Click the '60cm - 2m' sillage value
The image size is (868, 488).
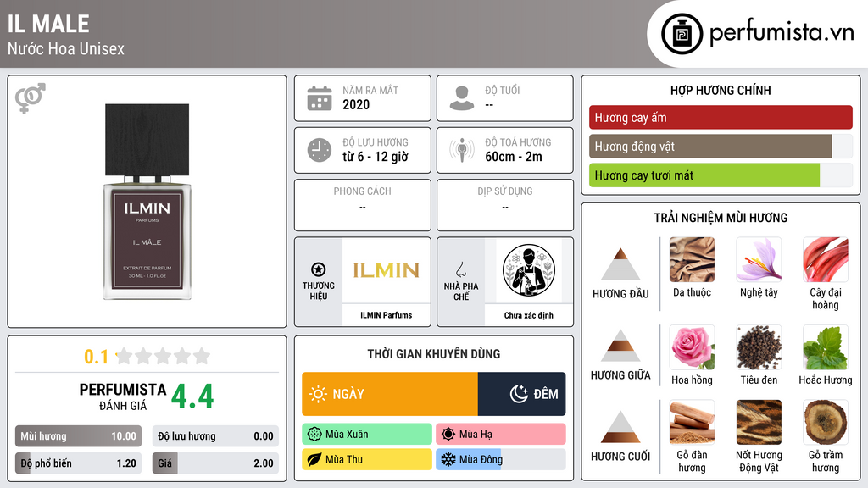(x=514, y=157)
